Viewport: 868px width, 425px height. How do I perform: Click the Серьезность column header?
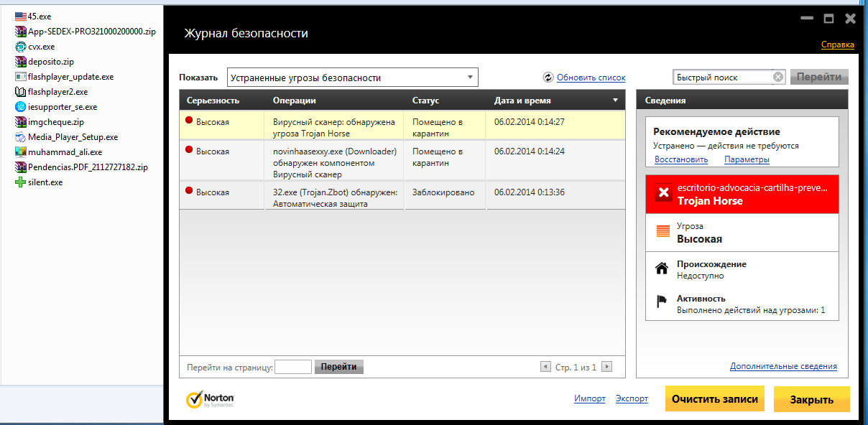[213, 101]
